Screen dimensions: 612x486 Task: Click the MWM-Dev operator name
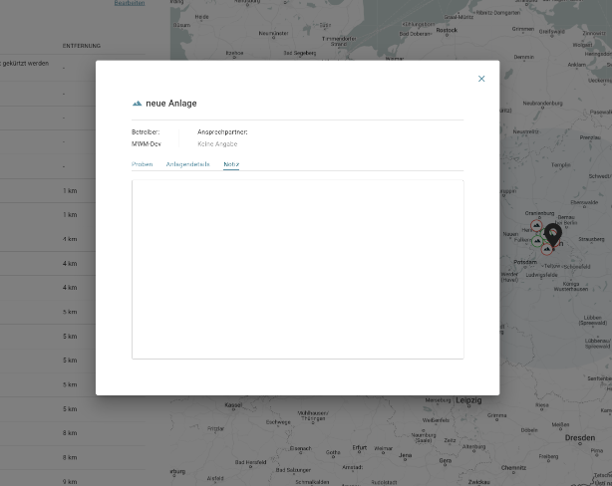click(x=146, y=144)
